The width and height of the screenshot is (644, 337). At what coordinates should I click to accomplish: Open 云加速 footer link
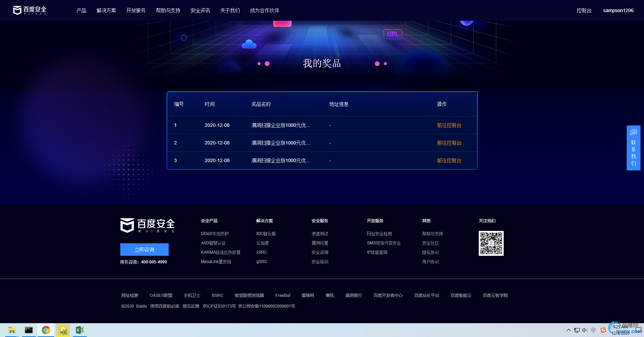262,243
